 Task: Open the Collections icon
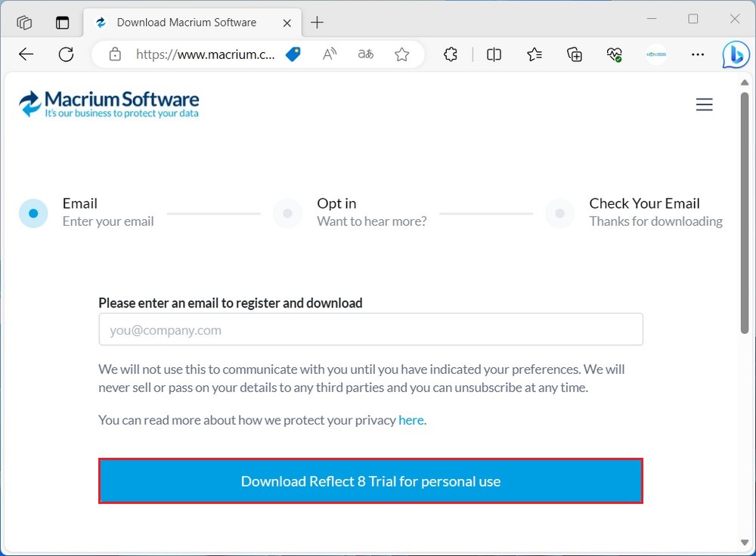[x=575, y=54]
